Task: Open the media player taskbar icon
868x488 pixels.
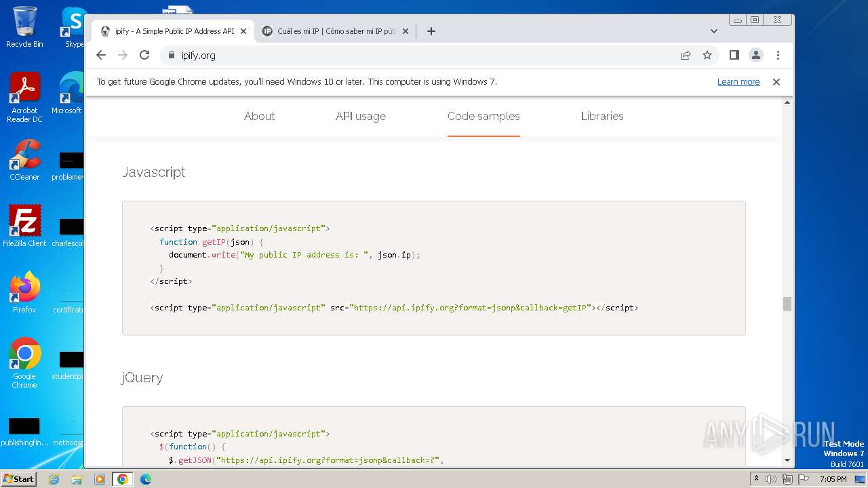Action: pyautogui.click(x=100, y=479)
